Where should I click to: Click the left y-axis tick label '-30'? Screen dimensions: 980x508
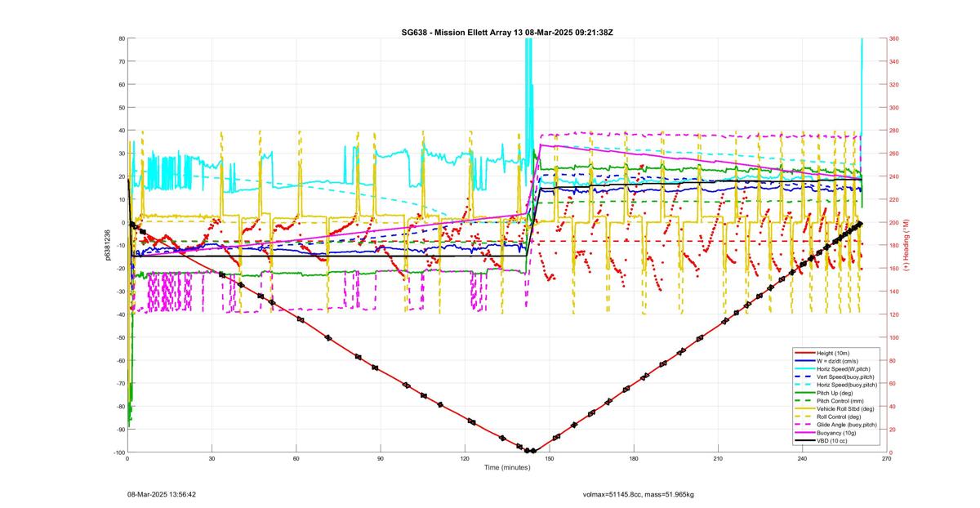(x=120, y=292)
